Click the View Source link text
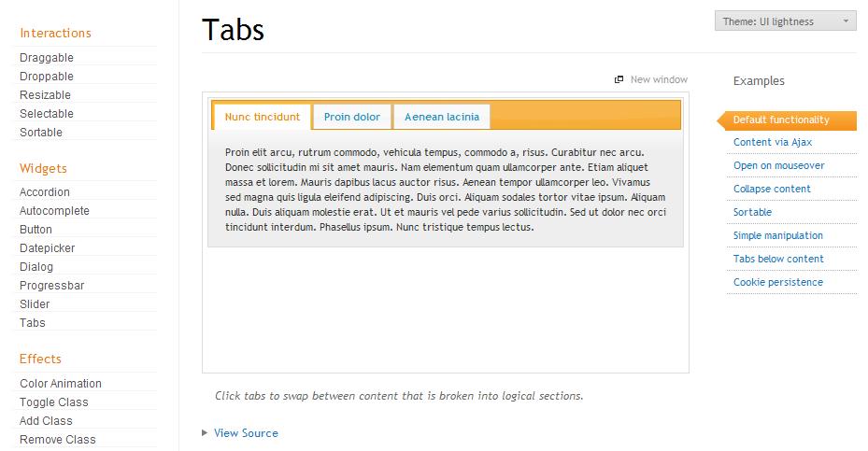This screenshot has width=868, height=451. point(246,433)
